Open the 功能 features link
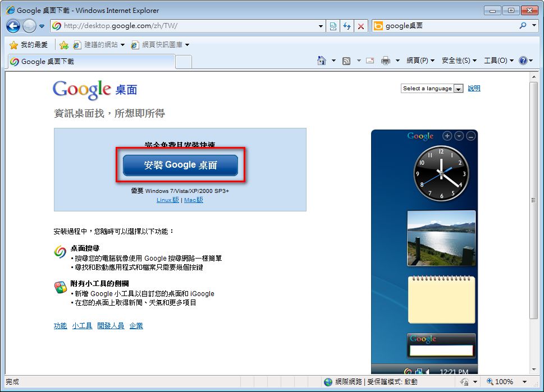 click(61, 326)
